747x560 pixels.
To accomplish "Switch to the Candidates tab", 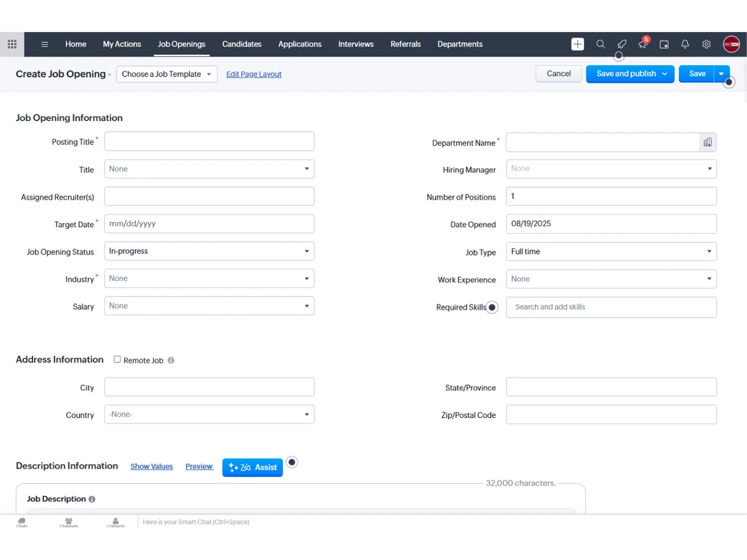I will pyautogui.click(x=241, y=44).
